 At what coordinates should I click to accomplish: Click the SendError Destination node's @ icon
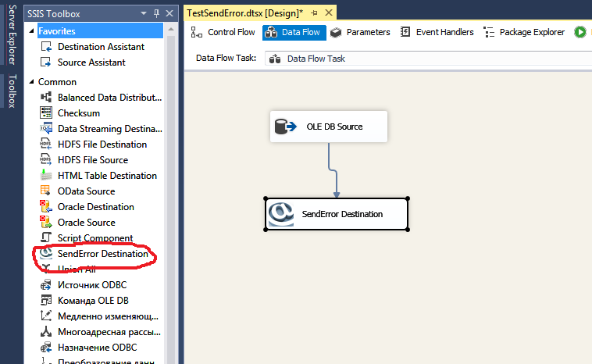tap(280, 214)
